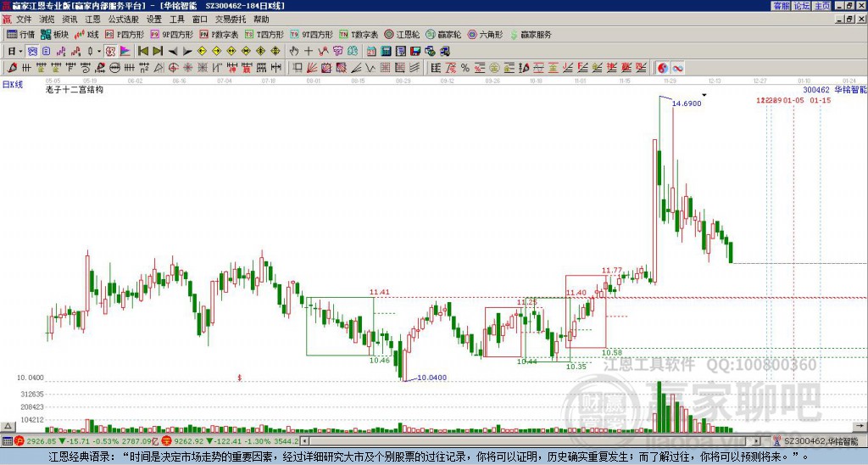Click the 日K线 chart label
This screenshot has height=465, width=868.
tap(13, 85)
